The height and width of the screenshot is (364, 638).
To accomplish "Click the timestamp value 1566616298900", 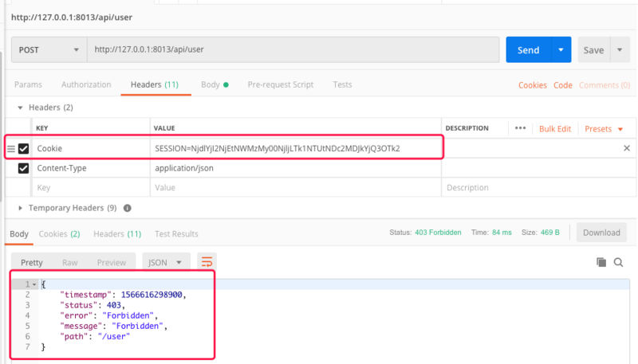I will click(152, 295).
